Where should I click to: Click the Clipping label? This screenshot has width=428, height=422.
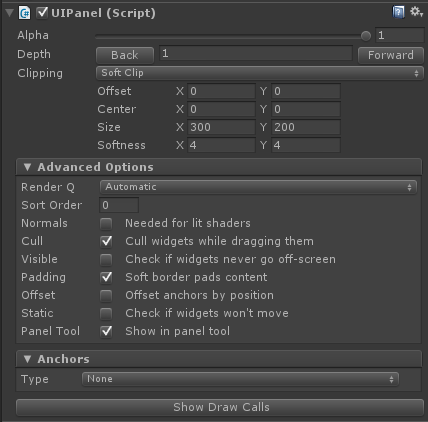point(40,73)
